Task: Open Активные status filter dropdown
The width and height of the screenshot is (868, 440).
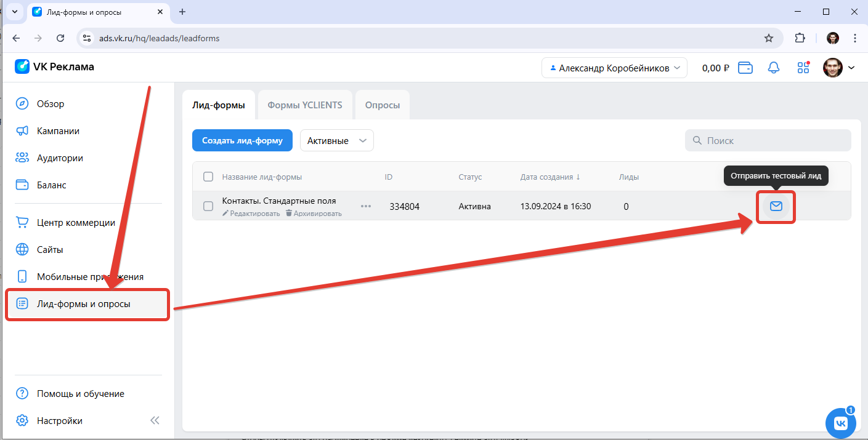Action: tap(337, 140)
